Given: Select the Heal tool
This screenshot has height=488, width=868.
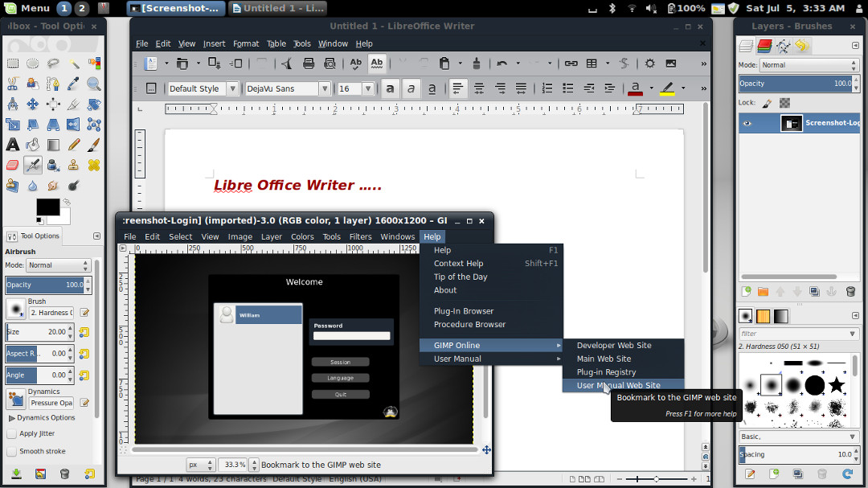Looking at the screenshot, I should click(x=93, y=165).
